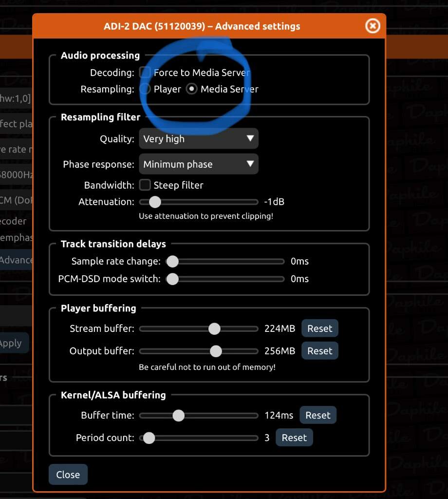448x499 pixels.
Task: Click the 224MB stream buffer value
Action: pyautogui.click(x=280, y=328)
